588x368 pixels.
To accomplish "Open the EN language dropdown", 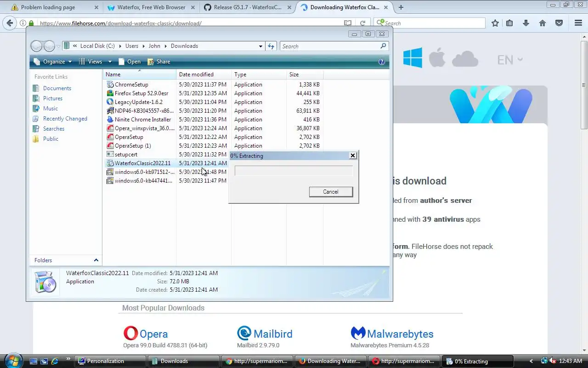I will click(510, 60).
